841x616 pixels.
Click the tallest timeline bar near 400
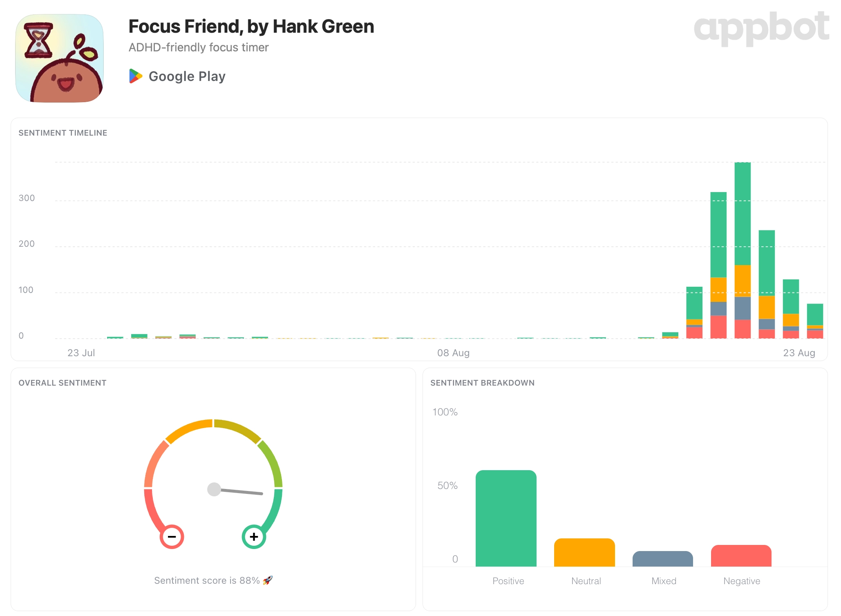click(x=743, y=250)
